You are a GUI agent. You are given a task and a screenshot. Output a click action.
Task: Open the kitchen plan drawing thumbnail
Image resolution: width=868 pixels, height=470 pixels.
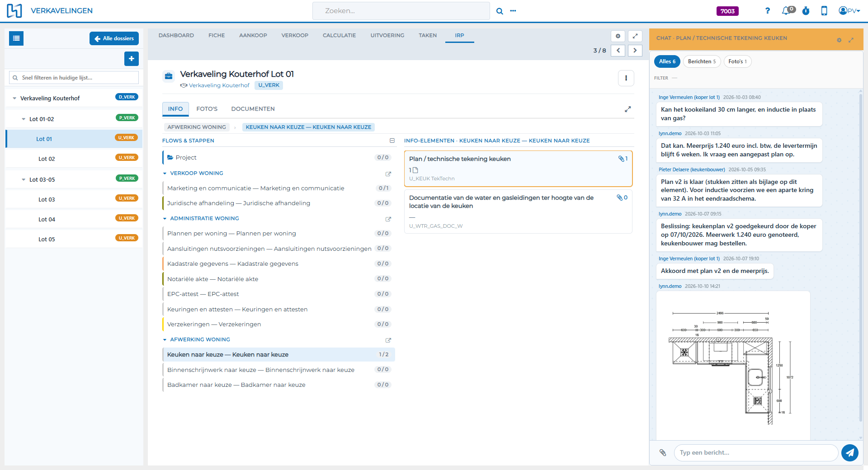pyautogui.click(x=733, y=366)
